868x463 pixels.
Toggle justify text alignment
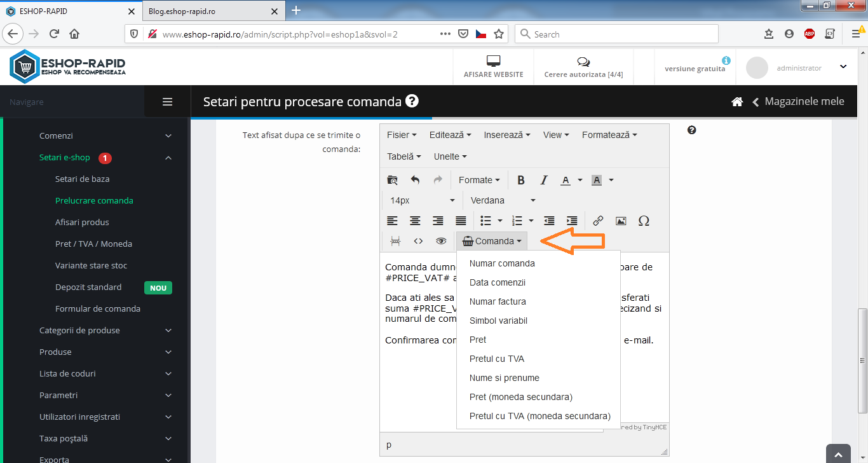point(461,221)
